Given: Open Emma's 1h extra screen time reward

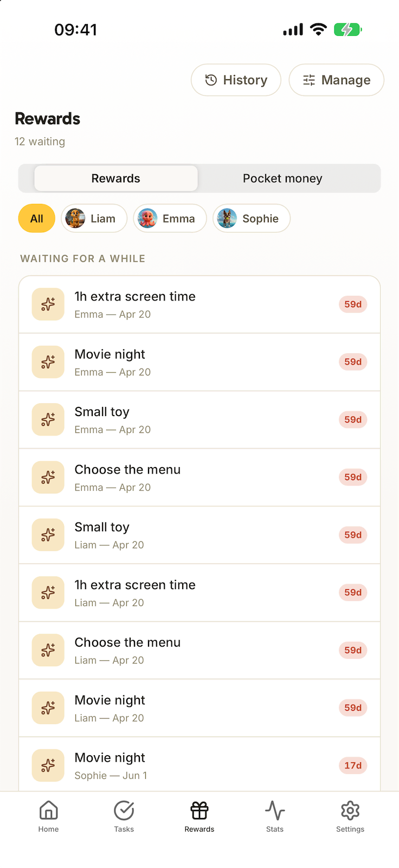Looking at the screenshot, I should (x=200, y=304).
